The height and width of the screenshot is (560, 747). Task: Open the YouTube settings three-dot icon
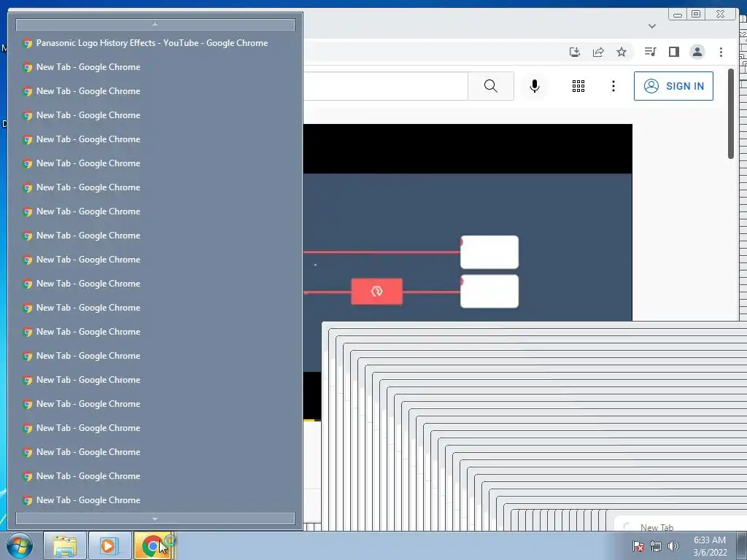pos(613,86)
